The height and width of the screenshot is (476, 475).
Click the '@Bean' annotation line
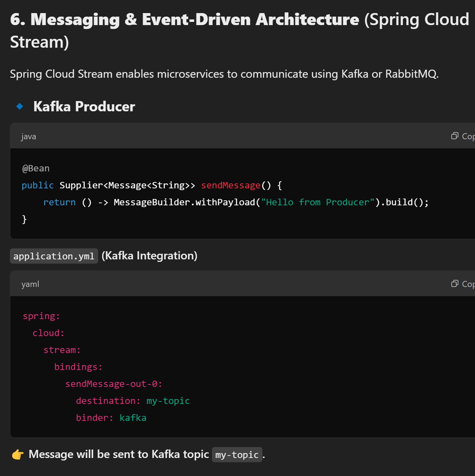pos(36,168)
